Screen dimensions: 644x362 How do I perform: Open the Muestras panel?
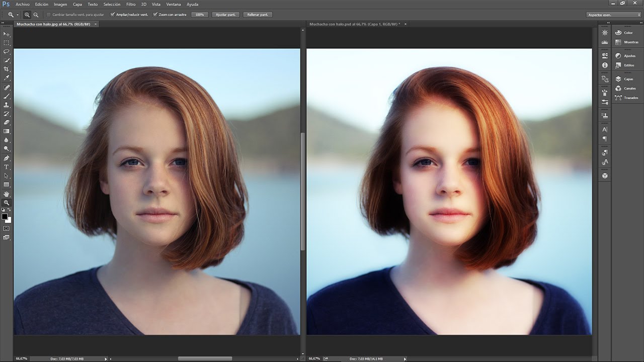[628, 42]
